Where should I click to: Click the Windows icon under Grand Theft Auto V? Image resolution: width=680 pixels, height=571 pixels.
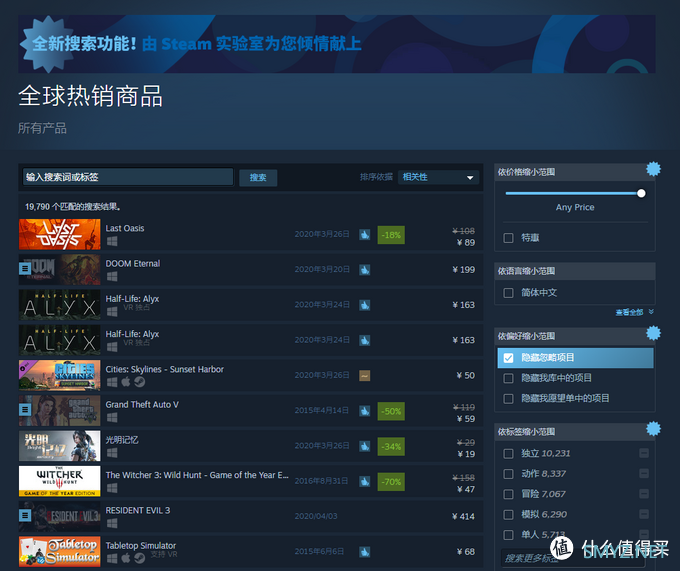point(112,417)
